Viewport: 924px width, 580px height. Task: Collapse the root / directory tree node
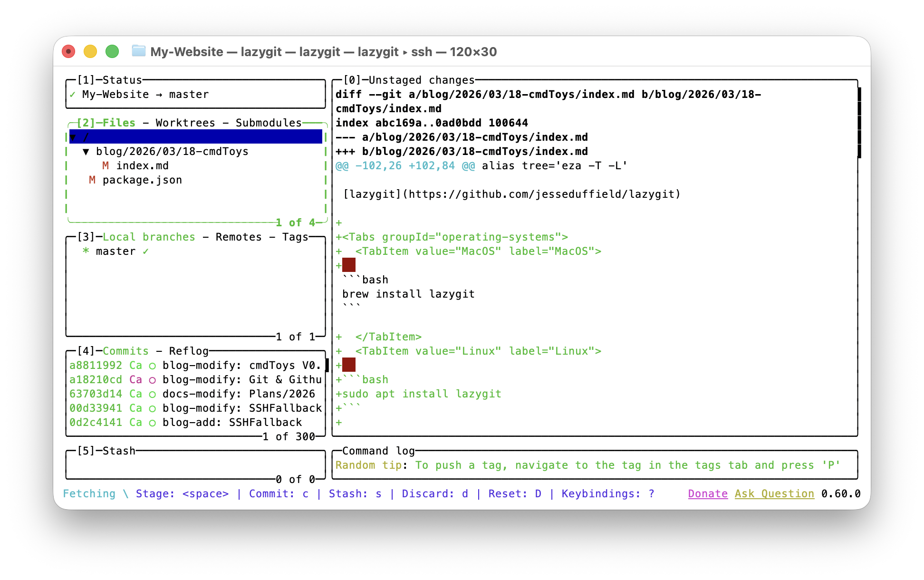click(73, 137)
